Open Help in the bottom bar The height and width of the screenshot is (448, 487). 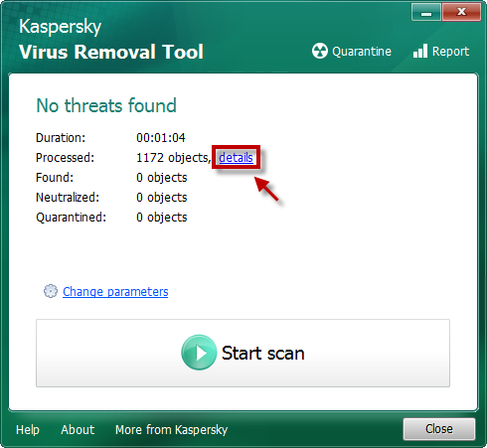click(x=28, y=430)
